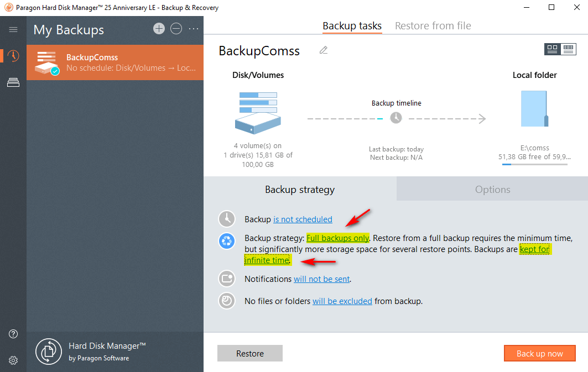Open the disks and volumes sidebar icon

pos(13,82)
